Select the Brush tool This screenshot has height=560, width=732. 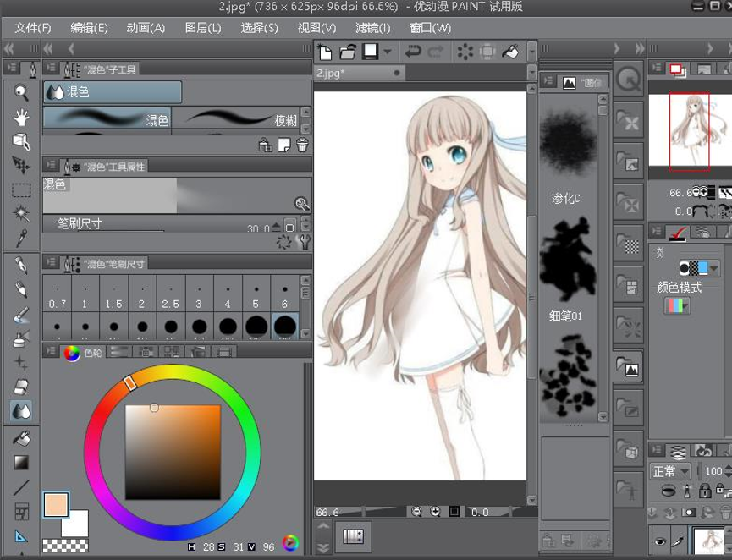pos(21,315)
